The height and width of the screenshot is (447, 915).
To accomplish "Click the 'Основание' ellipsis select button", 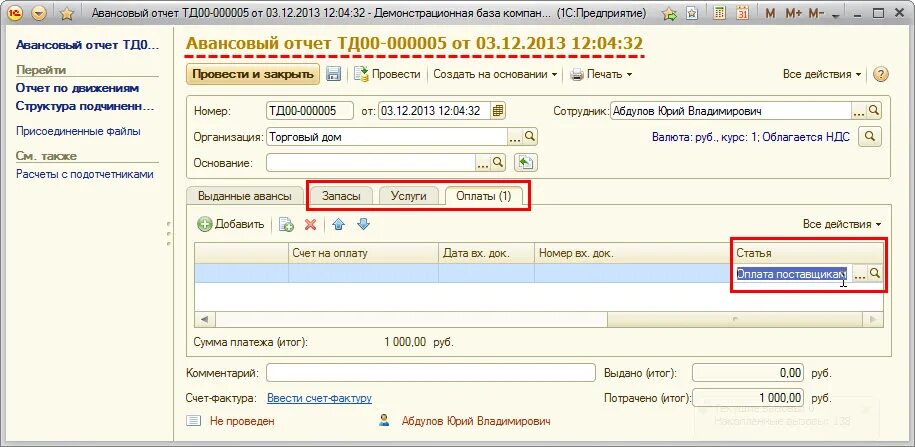I will tap(483, 163).
